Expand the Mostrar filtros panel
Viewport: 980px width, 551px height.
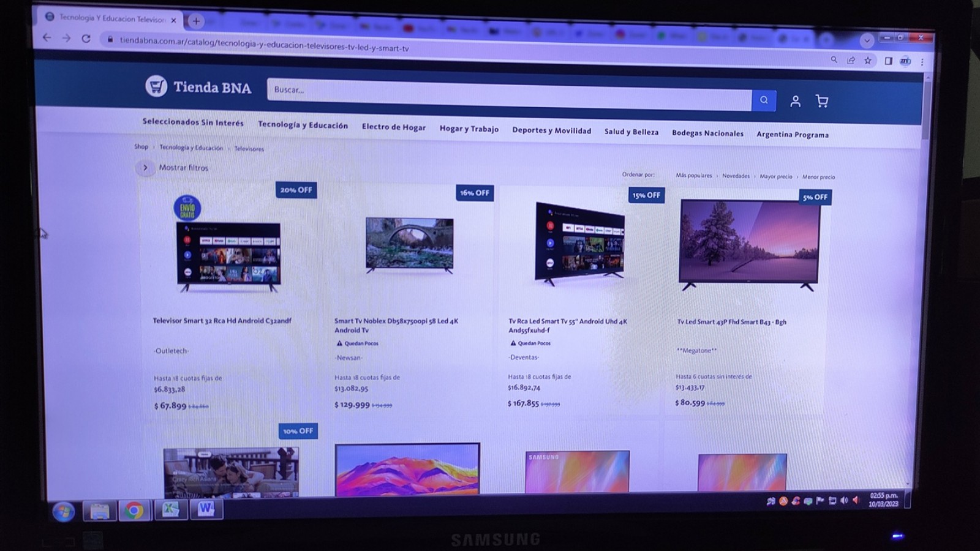146,167
